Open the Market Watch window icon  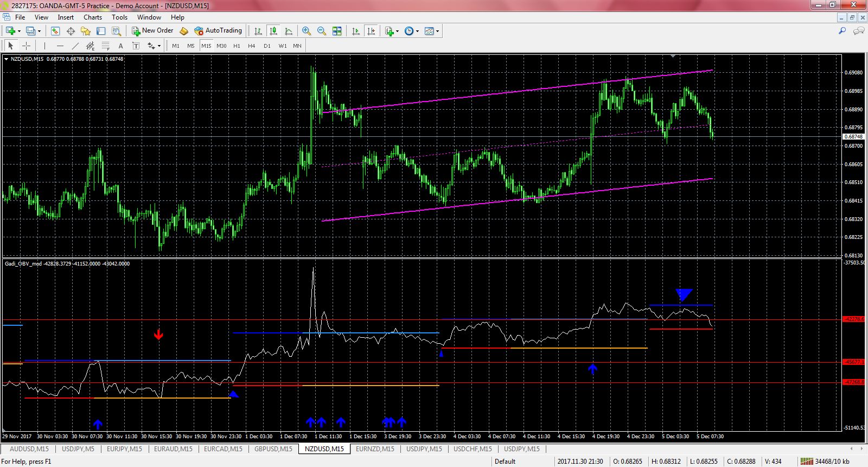[55, 31]
